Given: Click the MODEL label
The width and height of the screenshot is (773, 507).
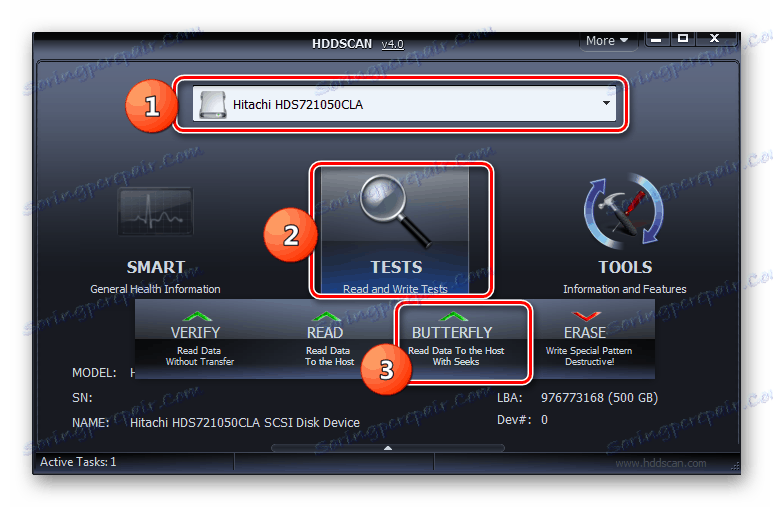Looking at the screenshot, I should click(x=94, y=373).
